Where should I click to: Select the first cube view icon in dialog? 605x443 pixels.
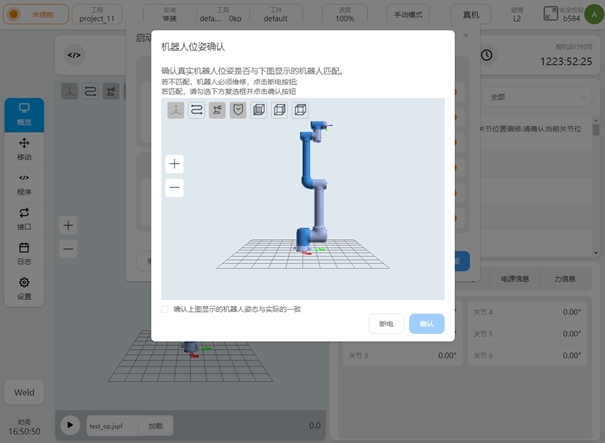[259, 110]
